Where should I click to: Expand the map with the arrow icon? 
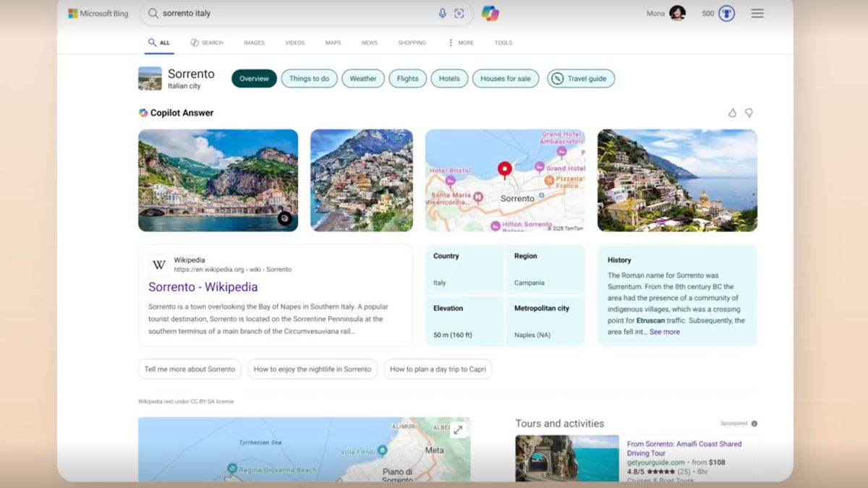(458, 429)
